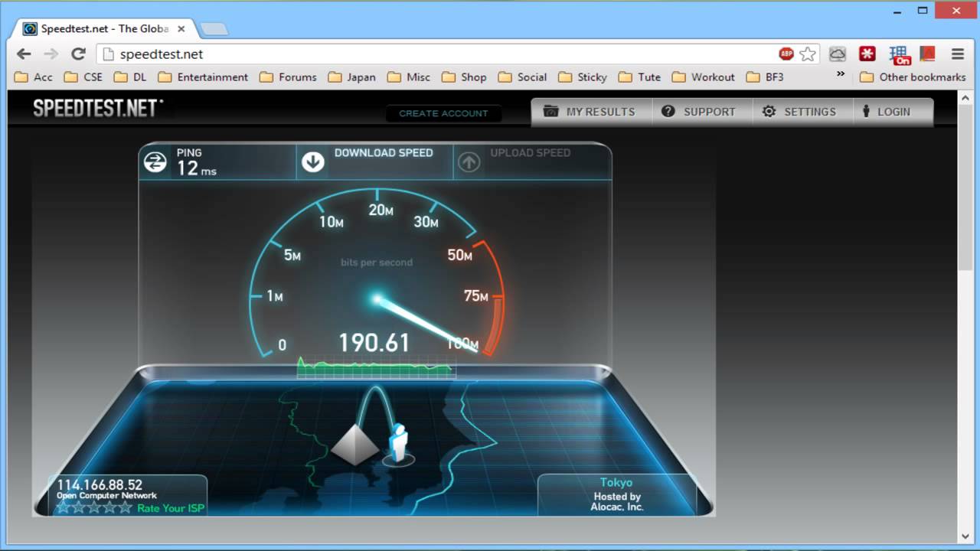The image size is (980, 551).
Task: Click the page scrollbar down arrow
Action: click(965, 536)
